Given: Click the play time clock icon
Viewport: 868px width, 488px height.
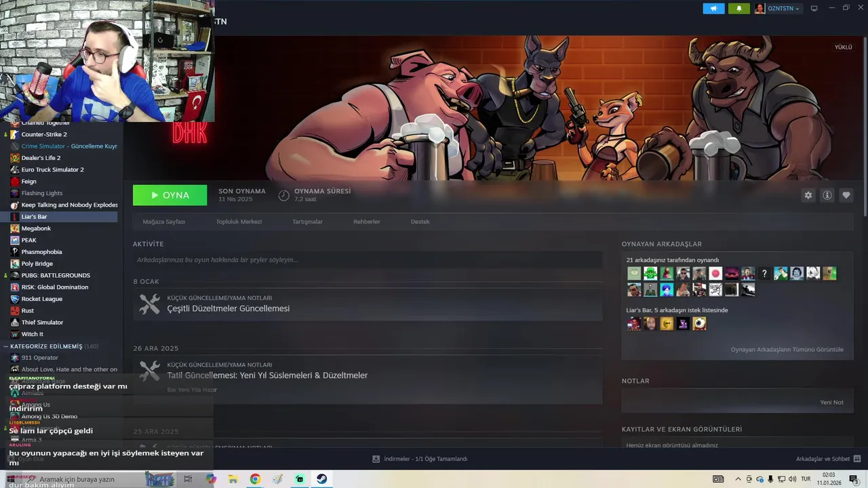Looking at the screenshot, I should click(283, 195).
